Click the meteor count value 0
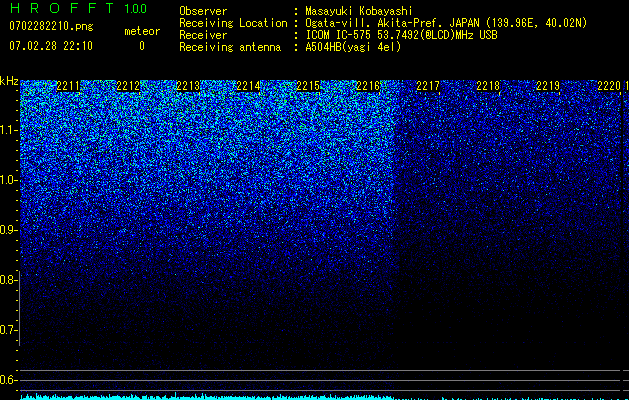This screenshot has width=629, height=400. click(142, 46)
